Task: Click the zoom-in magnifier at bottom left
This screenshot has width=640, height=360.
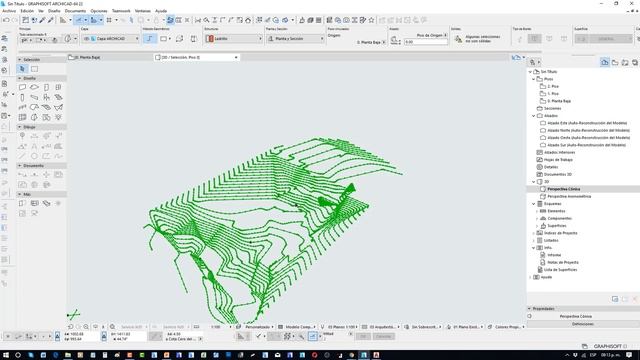Action: [x=86, y=327]
